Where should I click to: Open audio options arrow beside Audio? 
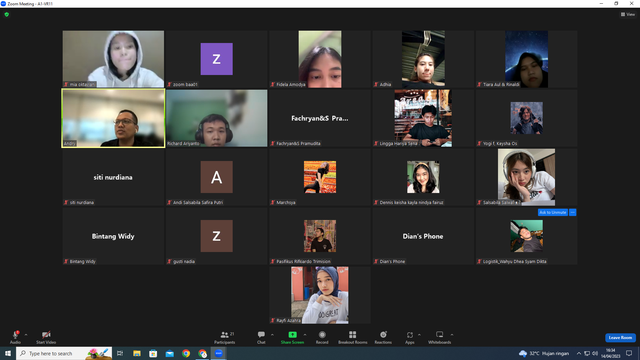[26, 335]
